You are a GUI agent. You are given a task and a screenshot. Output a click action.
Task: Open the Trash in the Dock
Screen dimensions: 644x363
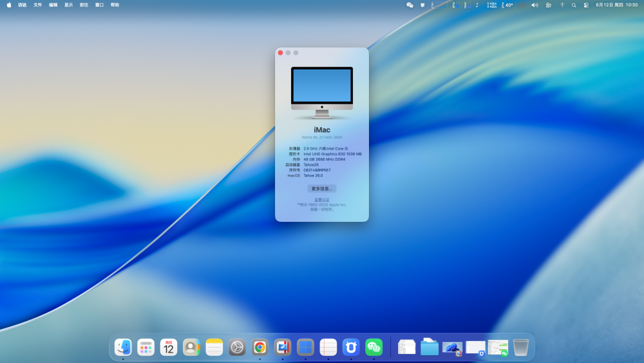coord(521,348)
